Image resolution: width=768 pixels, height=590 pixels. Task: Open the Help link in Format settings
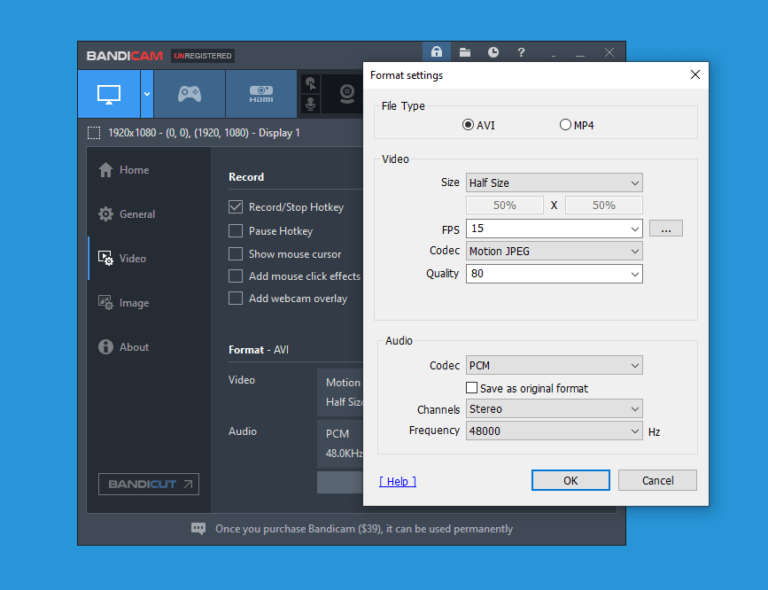398,481
